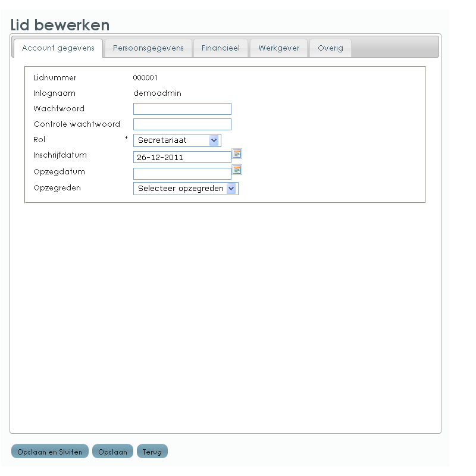Focus the Wachtwoord input field
476x476 pixels.
(182, 109)
